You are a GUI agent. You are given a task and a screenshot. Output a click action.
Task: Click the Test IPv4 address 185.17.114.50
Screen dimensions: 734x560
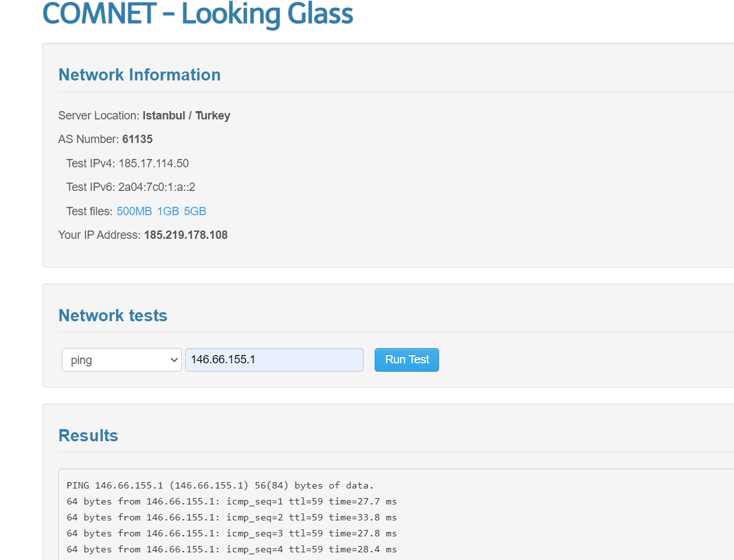[x=153, y=163]
